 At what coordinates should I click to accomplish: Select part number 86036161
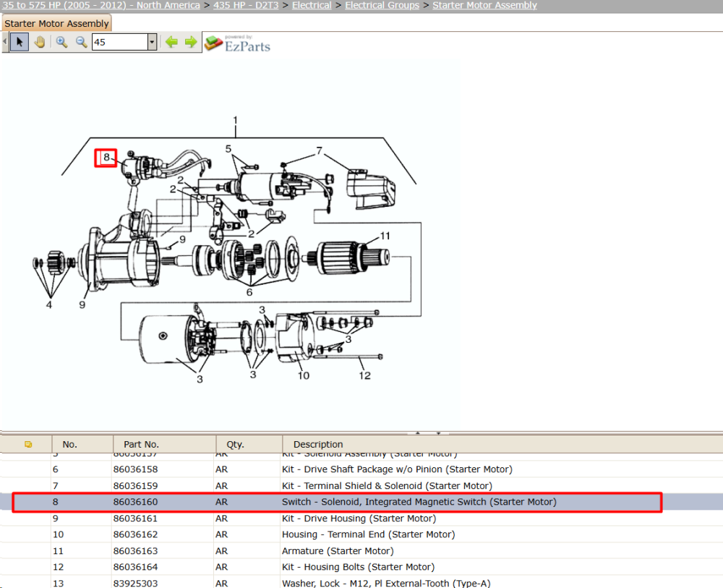point(136,519)
